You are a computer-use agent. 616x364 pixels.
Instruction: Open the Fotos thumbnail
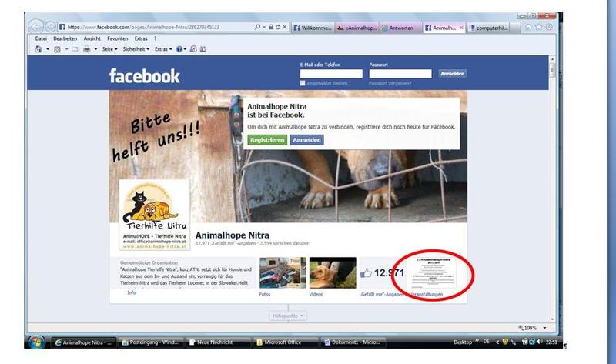(x=283, y=272)
